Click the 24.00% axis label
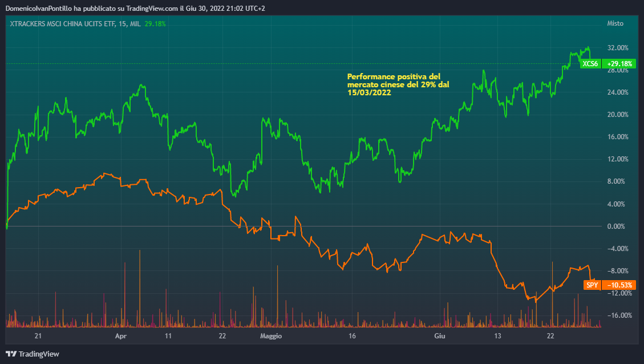This screenshot has width=644, height=364. [x=618, y=92]
